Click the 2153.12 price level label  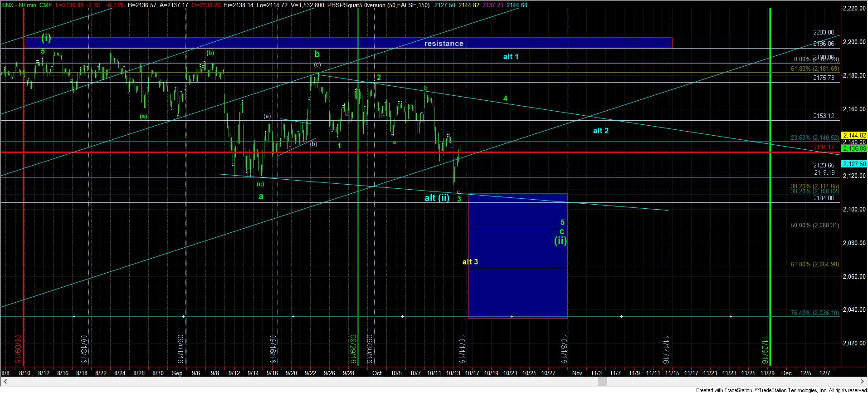point(824,116)
